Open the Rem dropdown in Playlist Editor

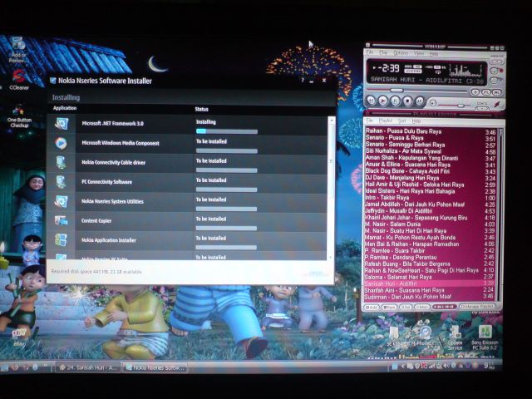point(389,307)
